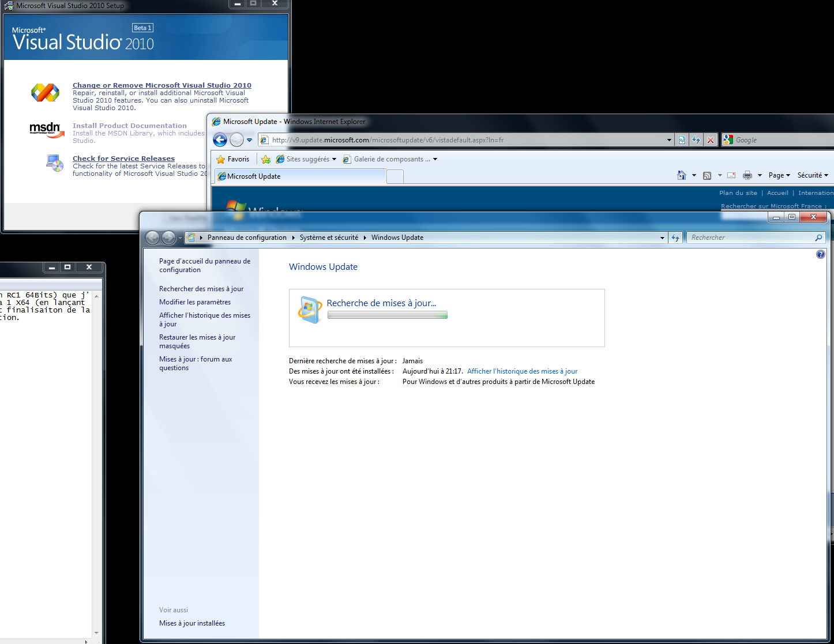
Task: Click the update search progress bar
Action: (x=388, y=315)
